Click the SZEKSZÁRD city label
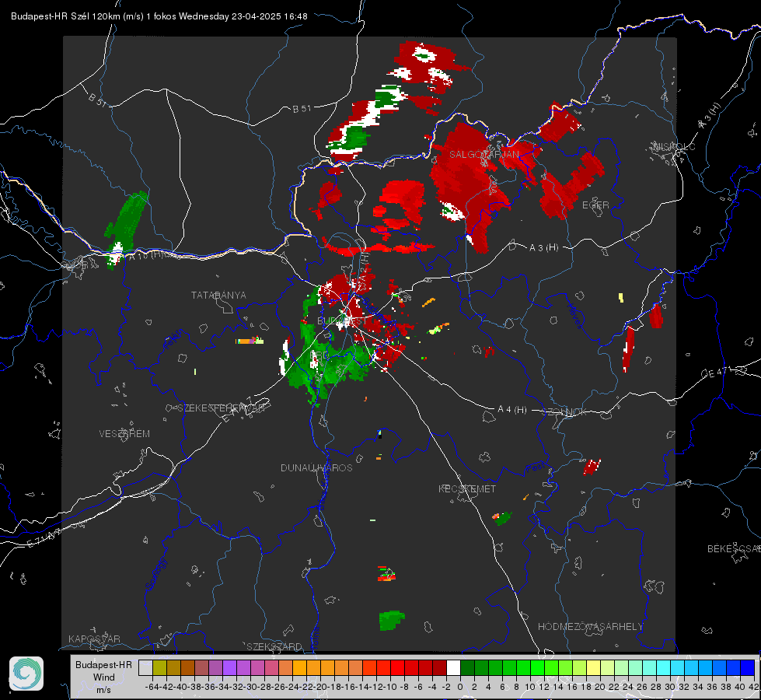This screenshot has height=700, width=761. [x=274, y=646]
